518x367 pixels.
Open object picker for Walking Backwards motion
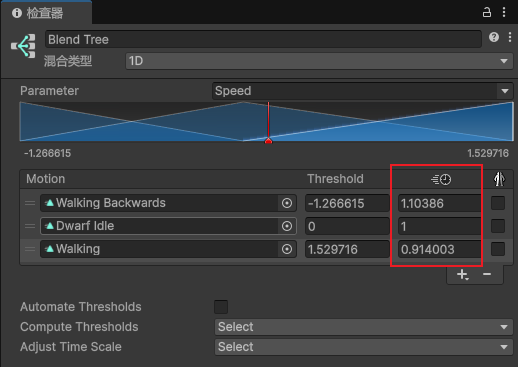tap(287, 203)
